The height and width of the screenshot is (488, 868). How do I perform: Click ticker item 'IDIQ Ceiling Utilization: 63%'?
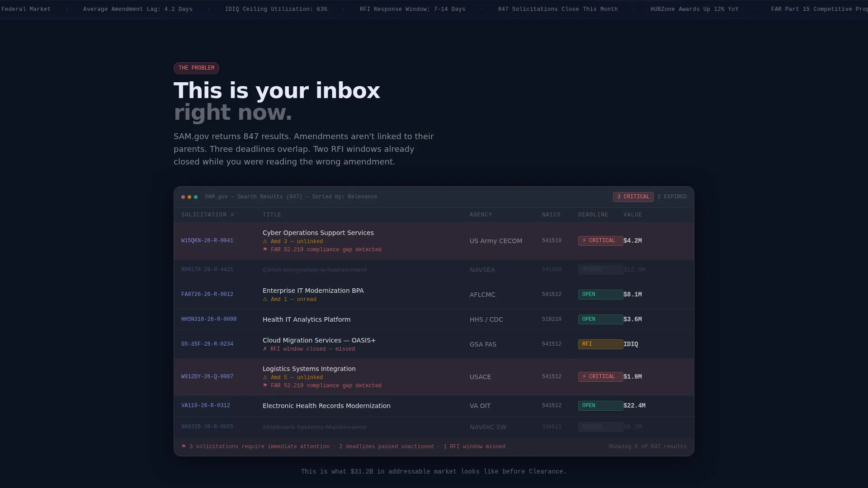[276, 9]
